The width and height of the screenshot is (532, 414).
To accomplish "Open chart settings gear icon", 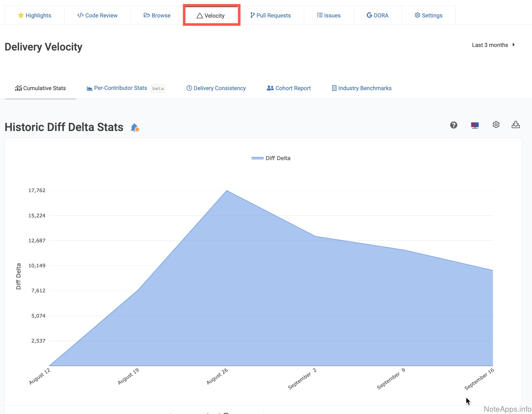I will click(496, 125).
